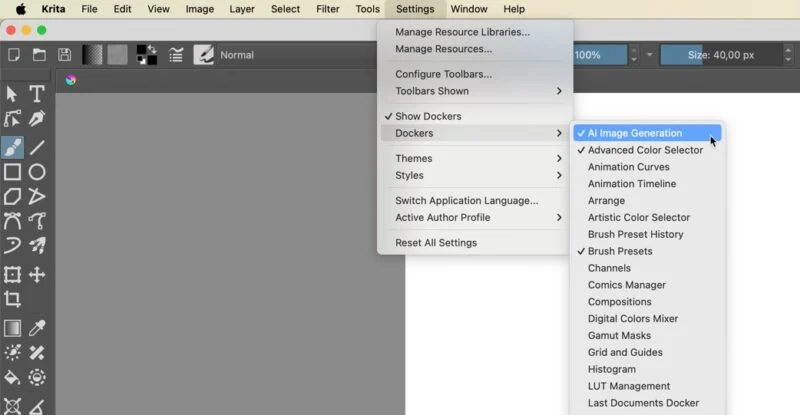
Task: Select the Assistant tool
Action: pos(12,406)
